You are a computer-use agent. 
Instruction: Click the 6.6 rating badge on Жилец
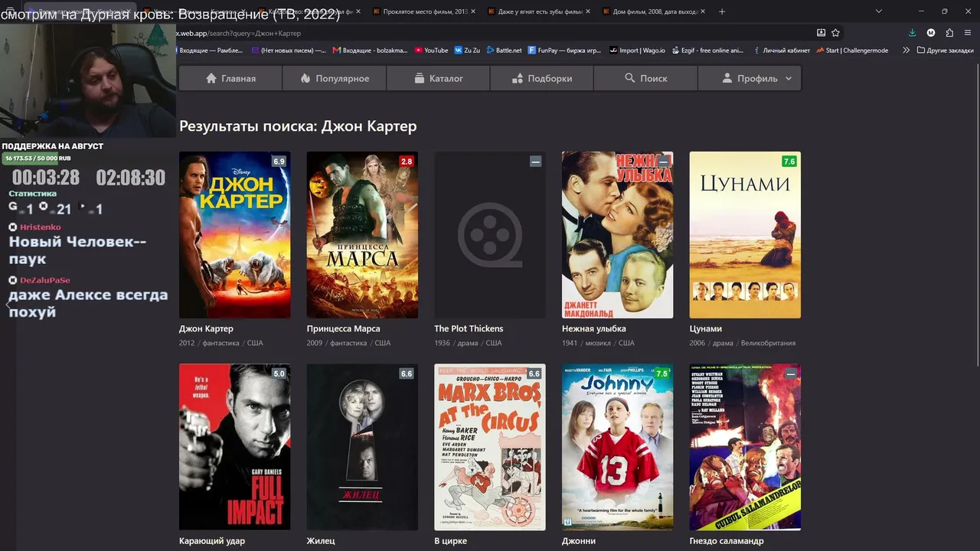point(407,373)
